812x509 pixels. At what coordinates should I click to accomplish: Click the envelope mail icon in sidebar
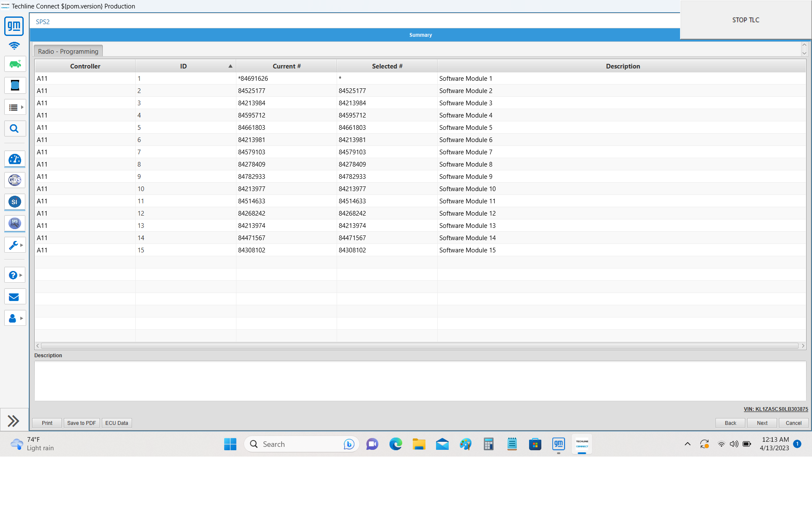[15, 297]
